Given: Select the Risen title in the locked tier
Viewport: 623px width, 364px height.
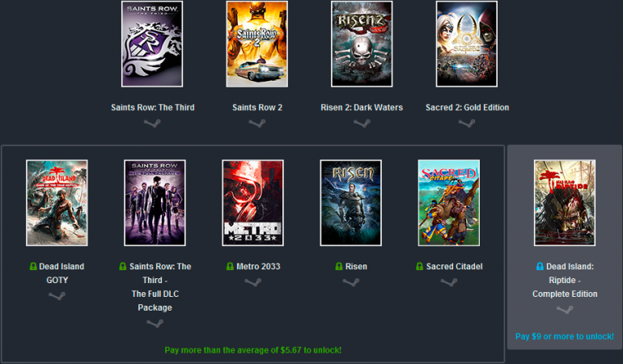Looking at the screenshot, I should (x=356, y=266).
